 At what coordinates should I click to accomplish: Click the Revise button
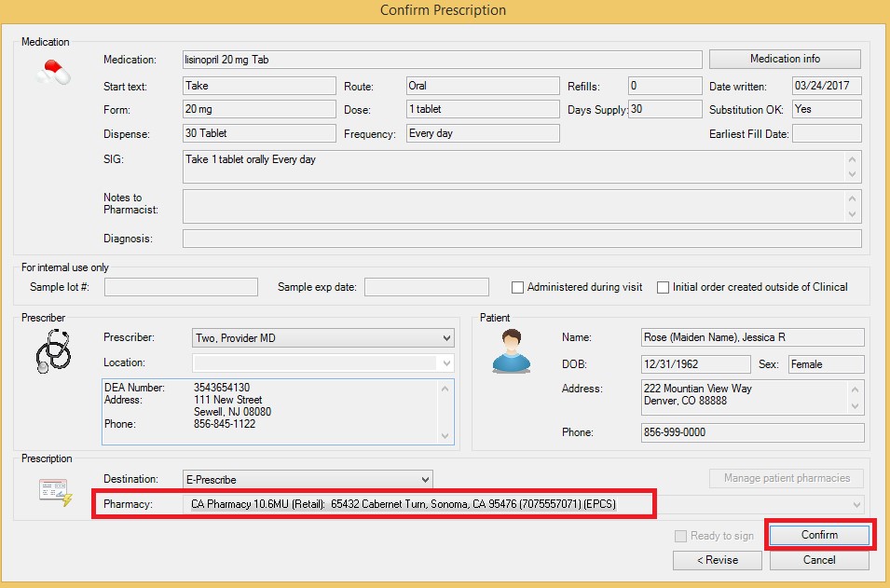(717, 560)
